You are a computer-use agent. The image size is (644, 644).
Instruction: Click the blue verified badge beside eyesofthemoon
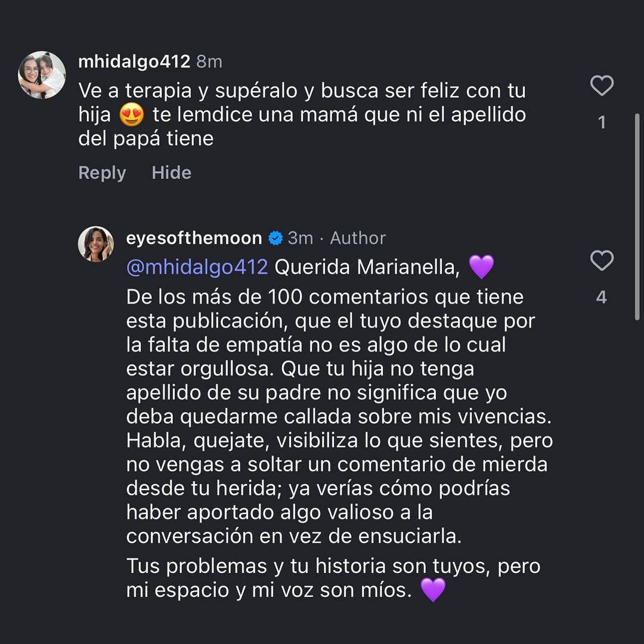coord(275,238)
